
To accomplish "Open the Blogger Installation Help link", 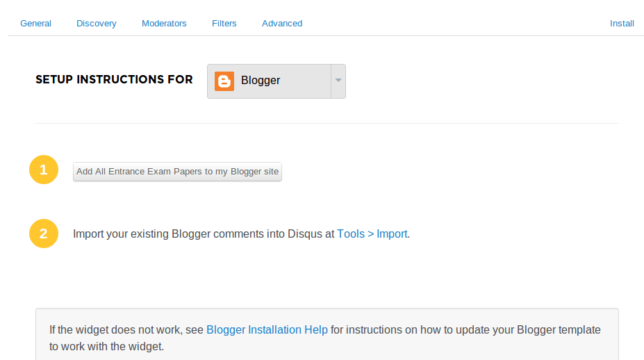I will tap(267, 329).
